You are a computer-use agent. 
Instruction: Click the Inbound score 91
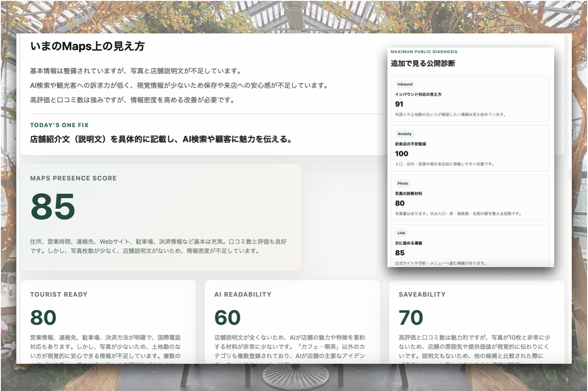pos(399,104)
